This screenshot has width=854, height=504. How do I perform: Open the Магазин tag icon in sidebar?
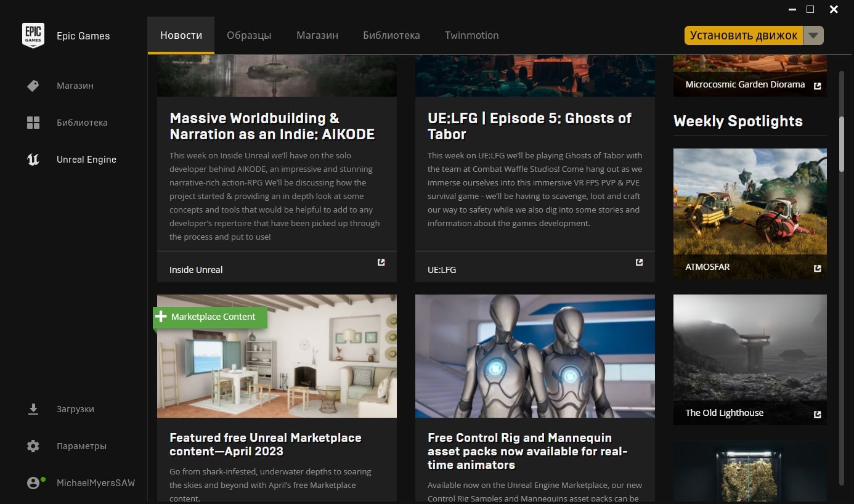point(33,86)
